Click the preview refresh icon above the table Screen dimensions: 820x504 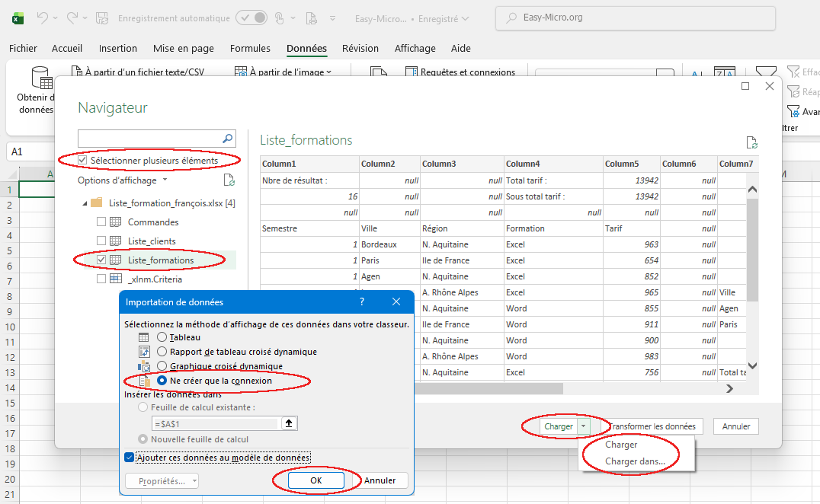click(751, 142)
